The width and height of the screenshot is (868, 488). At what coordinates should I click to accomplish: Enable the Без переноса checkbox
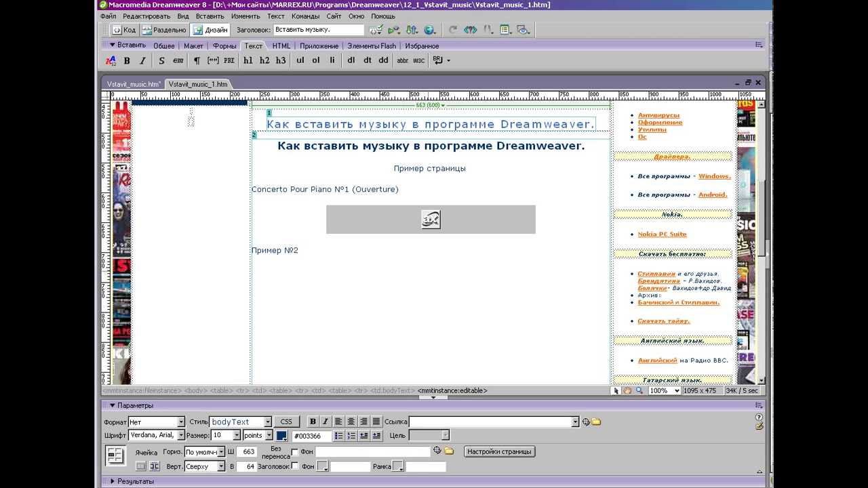click(x=294, y=452)
